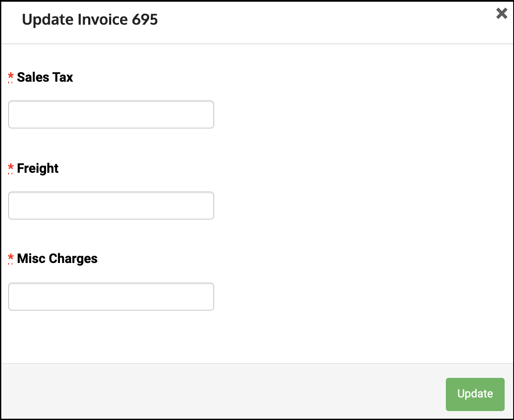Click the Freight label
Image resolution: width=514 pixels, height=420 pixels.
tap(38, 169)
